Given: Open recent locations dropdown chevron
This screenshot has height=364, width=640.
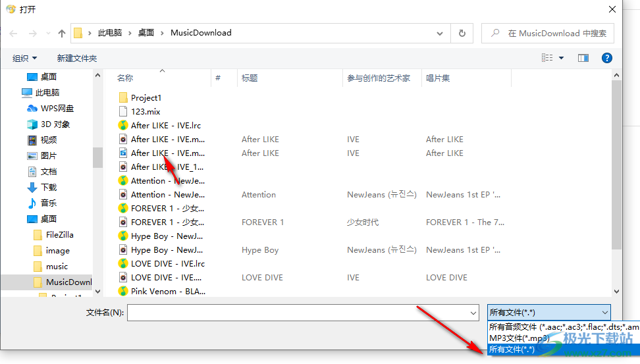Looking at the screenshot, I should (x=48, y=34).
